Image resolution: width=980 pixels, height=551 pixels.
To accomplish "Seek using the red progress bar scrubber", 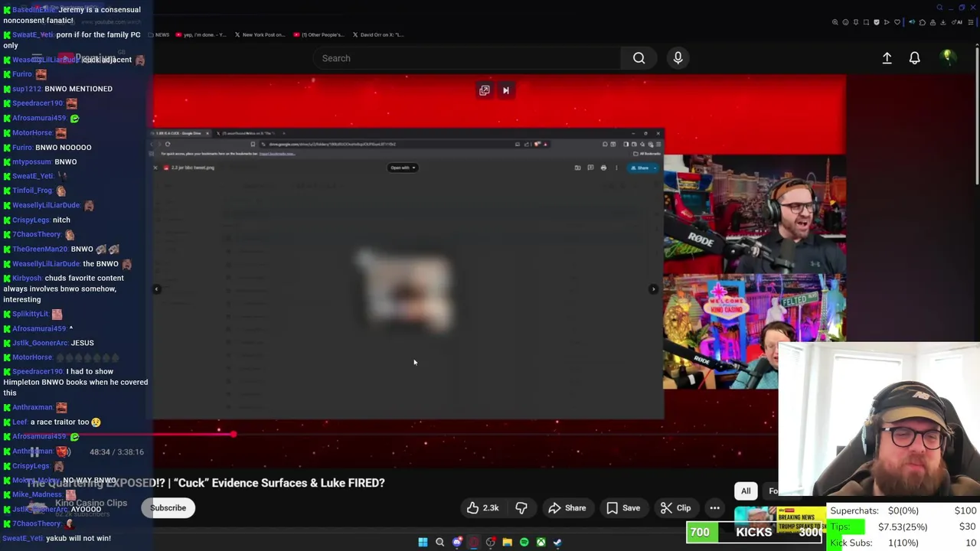I will 234,434.
